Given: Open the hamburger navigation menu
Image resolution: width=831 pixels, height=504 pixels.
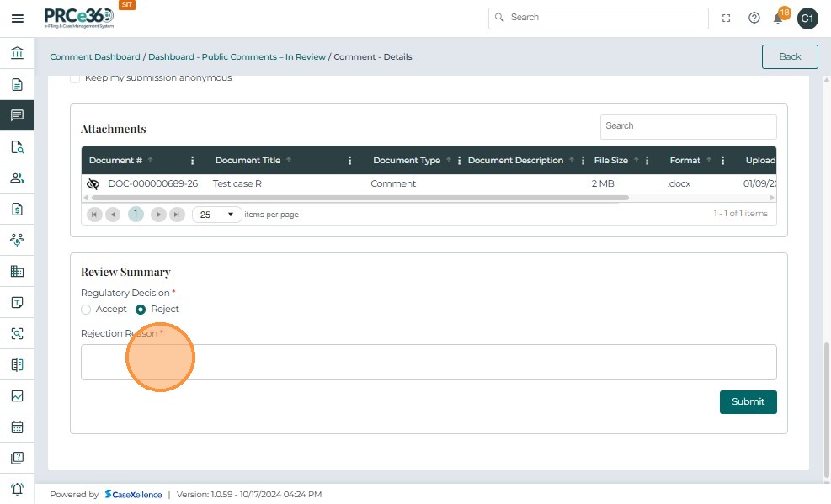Looking at the screenshot, I should 17,19.
